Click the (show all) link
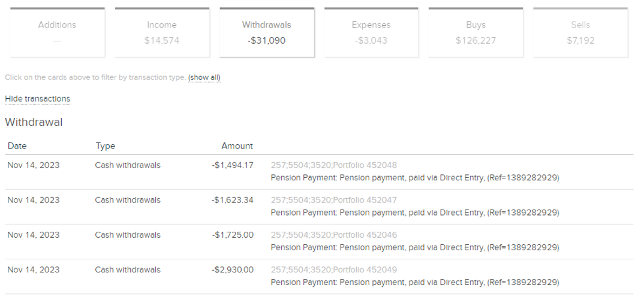The image size is (644, 297). (x=204, y=77)
